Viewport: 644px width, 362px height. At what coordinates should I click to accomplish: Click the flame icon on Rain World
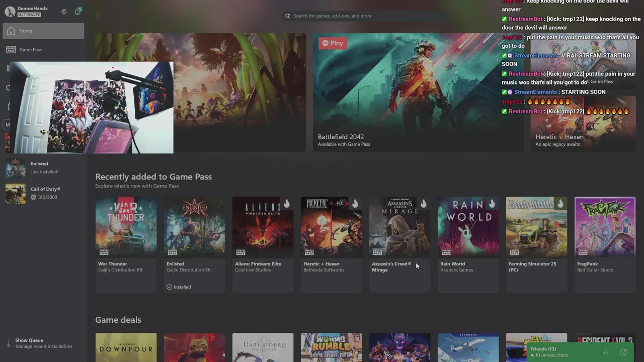(x=492, y=203)
